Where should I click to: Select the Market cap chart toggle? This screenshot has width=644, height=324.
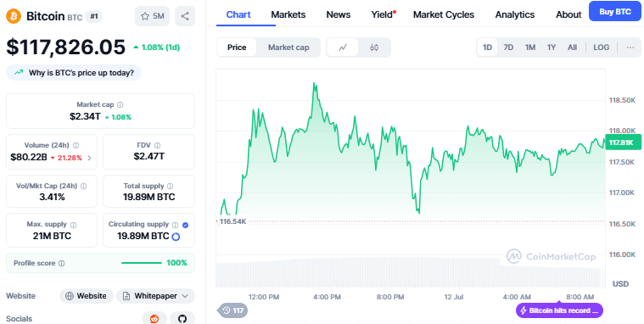288,47
